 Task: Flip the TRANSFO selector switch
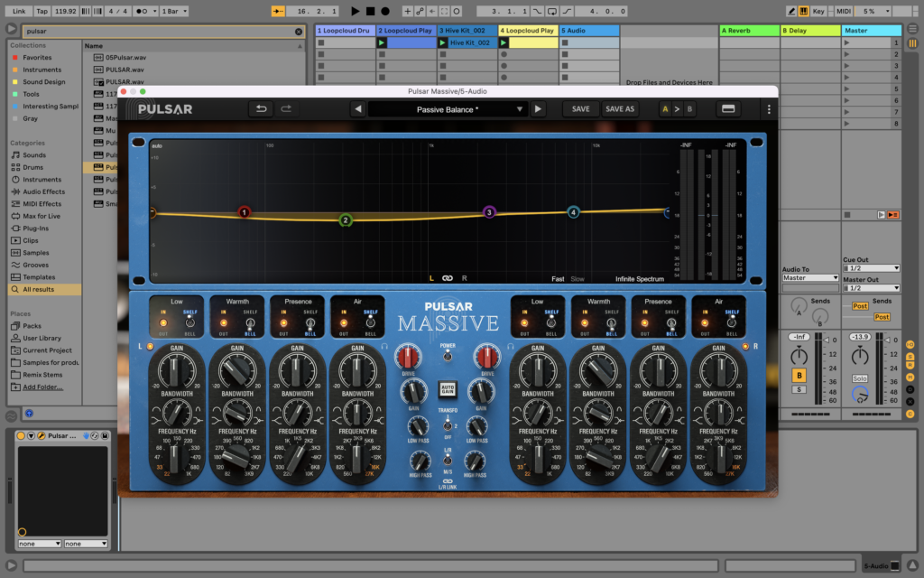(x=448, y=424)
